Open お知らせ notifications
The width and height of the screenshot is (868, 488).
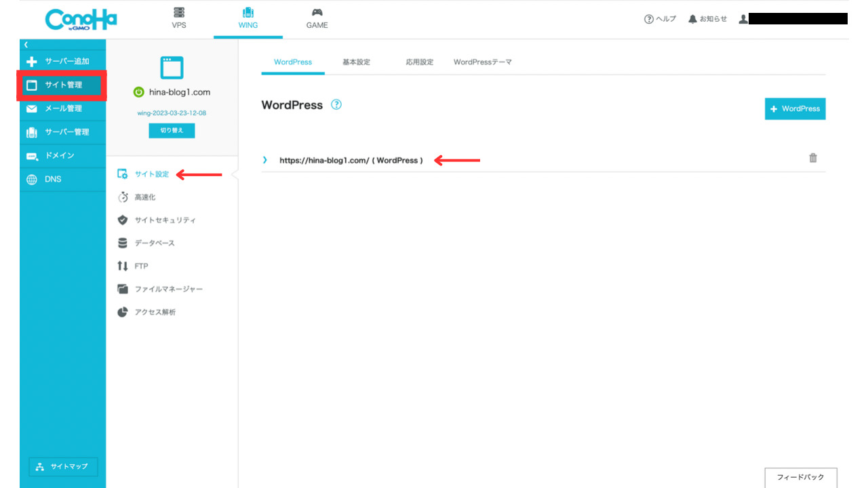pyautogui.click(x=707, y=19)
